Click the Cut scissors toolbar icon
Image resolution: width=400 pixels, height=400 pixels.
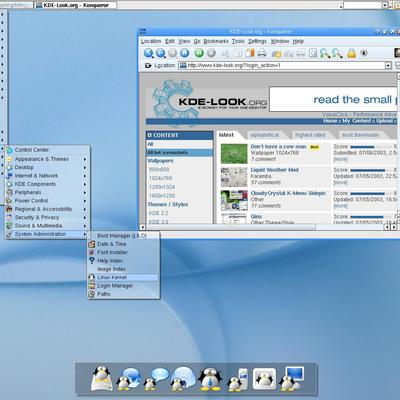pos(226,53)
